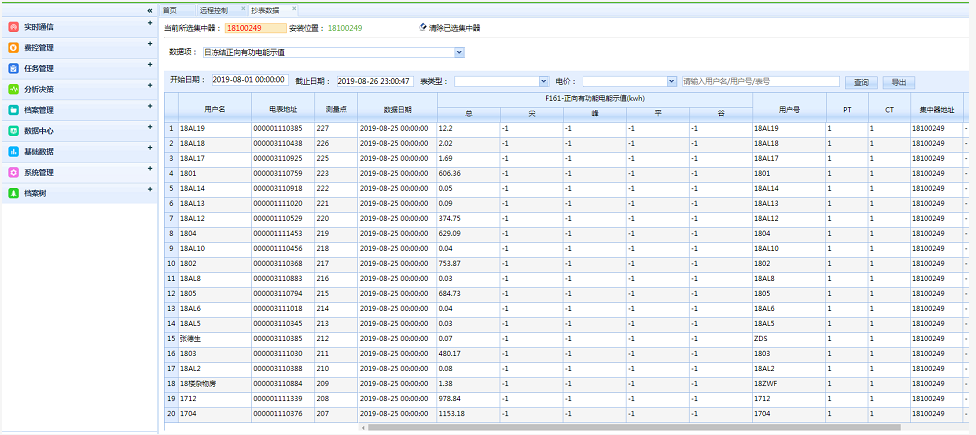The height and width of the screenshot is (435, 976).
Task: Open the 档案管理 folder icon
Action: point(14,110)
